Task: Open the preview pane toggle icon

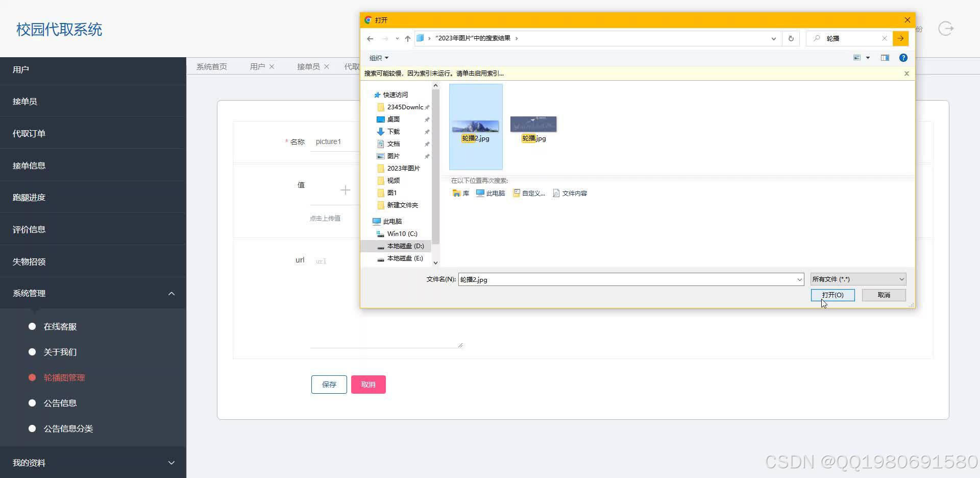Action: click(x=885, y=58)
